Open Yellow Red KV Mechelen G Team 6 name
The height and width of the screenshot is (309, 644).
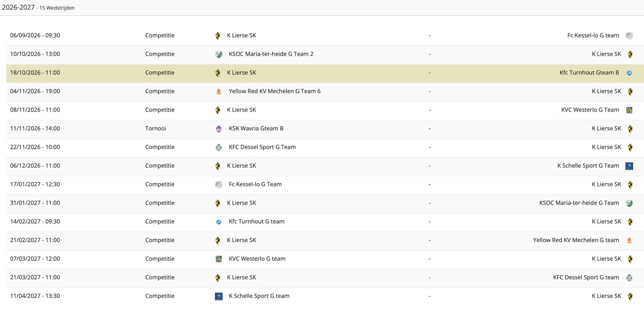275,91
